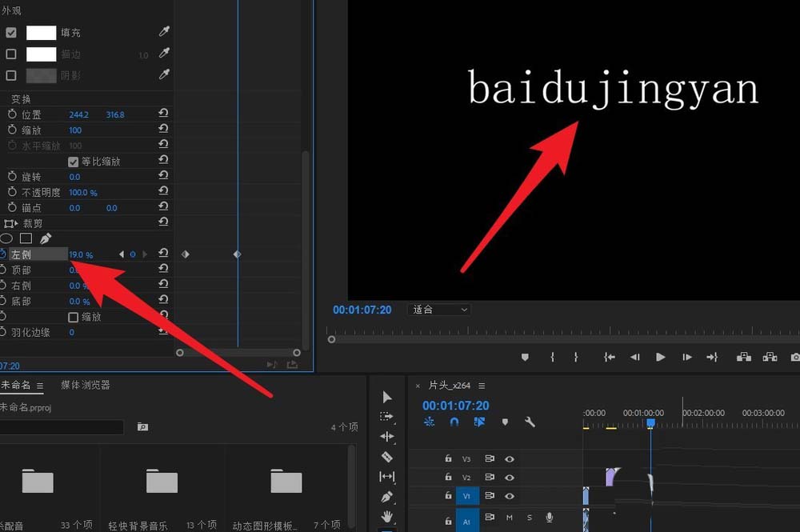The height and width of the screenshot is (532, 800).
Task: Enable the 描边 stroke checkbox
Action: 10,54
